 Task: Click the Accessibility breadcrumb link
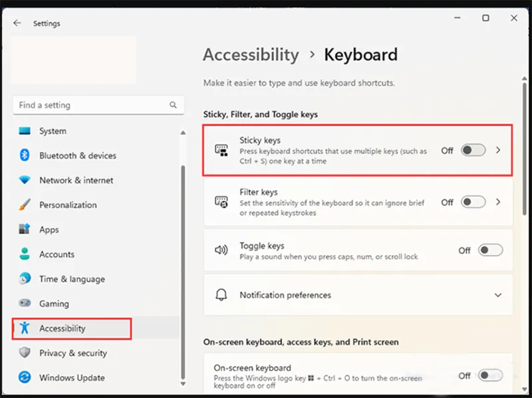pyautogui.click(x=251, y=55)
